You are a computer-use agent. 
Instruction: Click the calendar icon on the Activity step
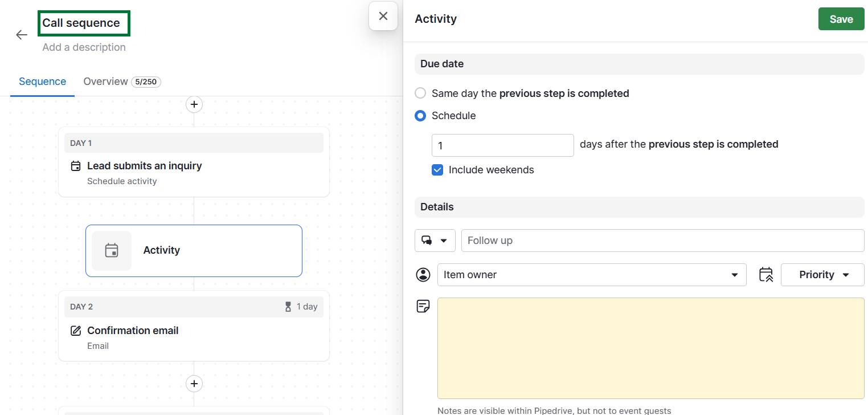pyautogui.click(x=112, y=250)
